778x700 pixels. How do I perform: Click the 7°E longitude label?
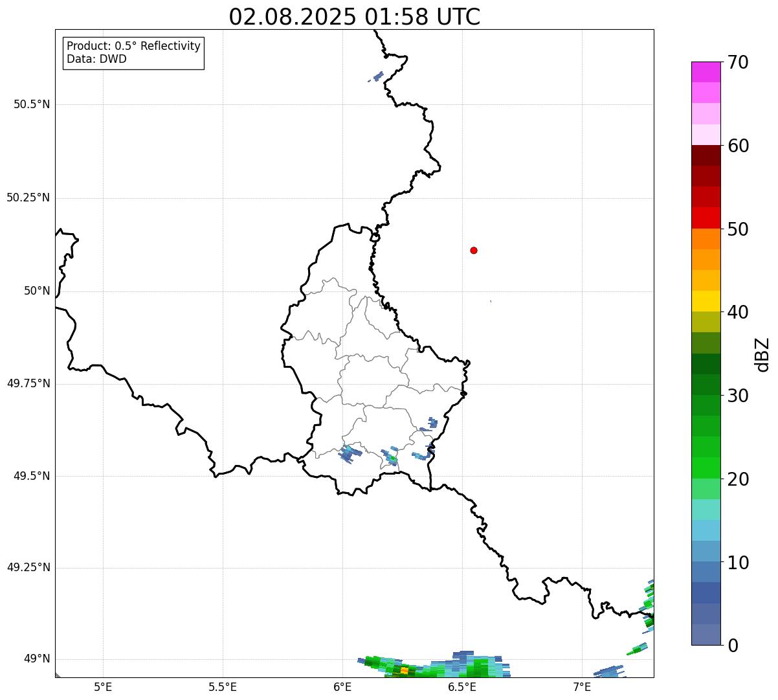(x=582, y=687)
